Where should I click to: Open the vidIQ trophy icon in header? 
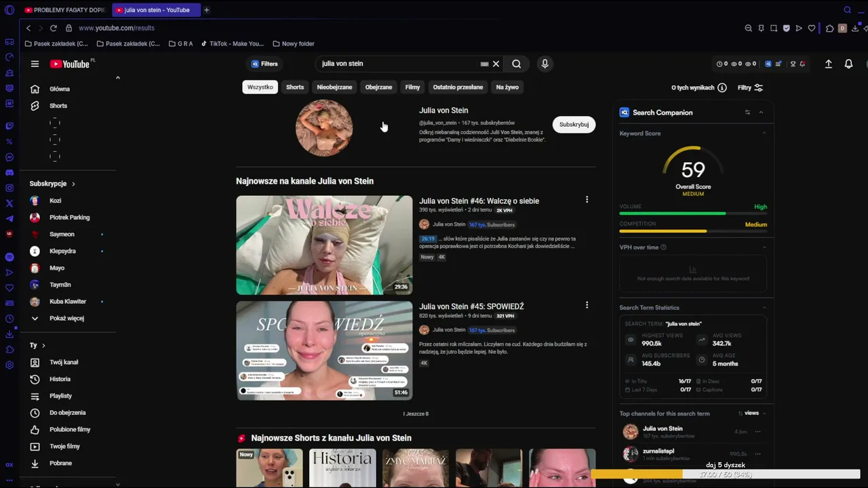coord(793,64)
